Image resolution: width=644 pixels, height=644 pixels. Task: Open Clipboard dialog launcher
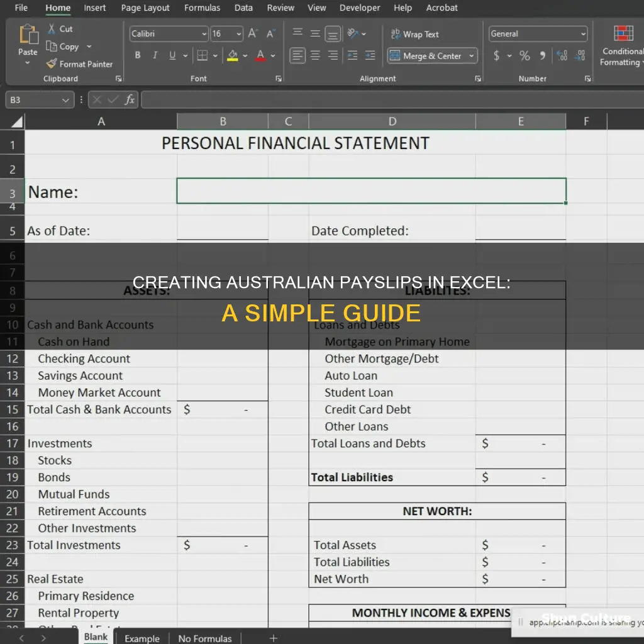click(119, 79)
